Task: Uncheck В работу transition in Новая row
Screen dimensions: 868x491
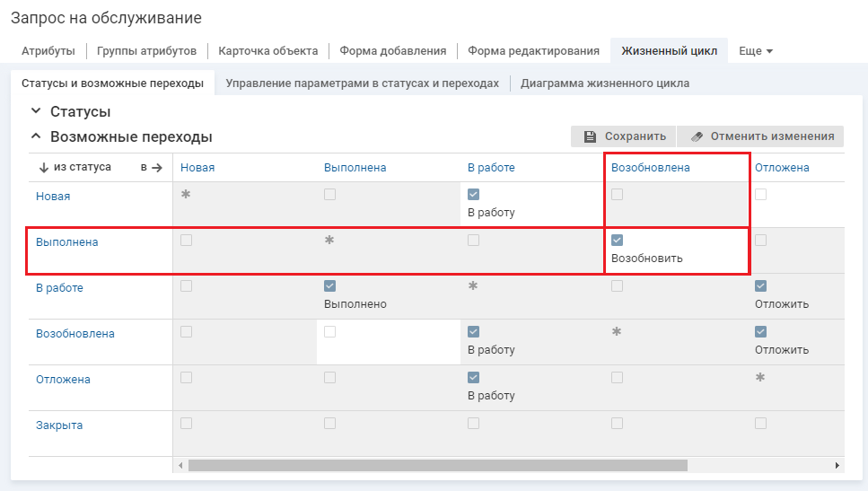Action: pos(474,195)
